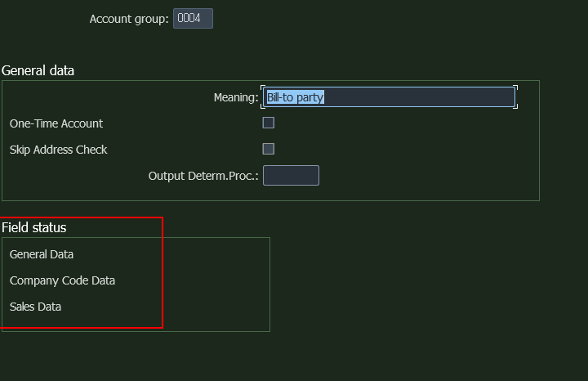Select Company Code Data field status
This screenshot has width=588, height=381.
62,280
